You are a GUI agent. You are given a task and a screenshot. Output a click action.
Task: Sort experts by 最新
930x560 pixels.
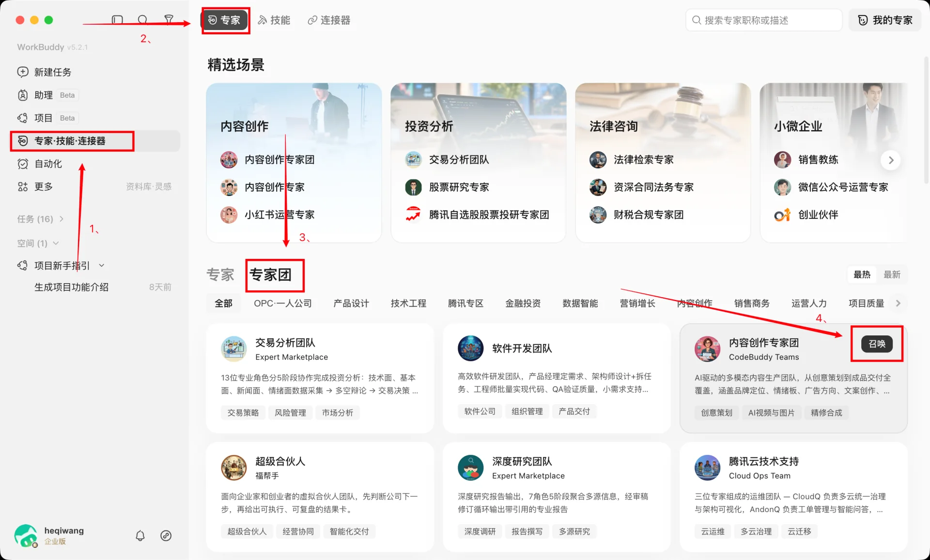892,274
